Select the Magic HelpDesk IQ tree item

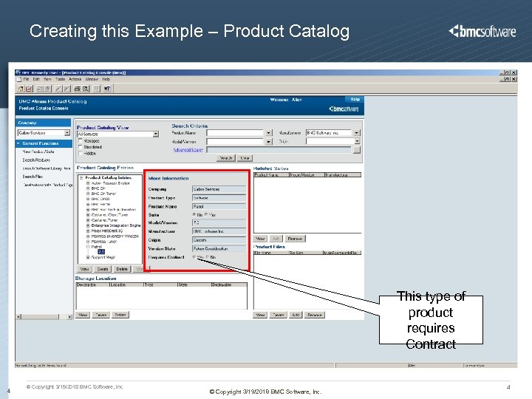click(107, 231)
